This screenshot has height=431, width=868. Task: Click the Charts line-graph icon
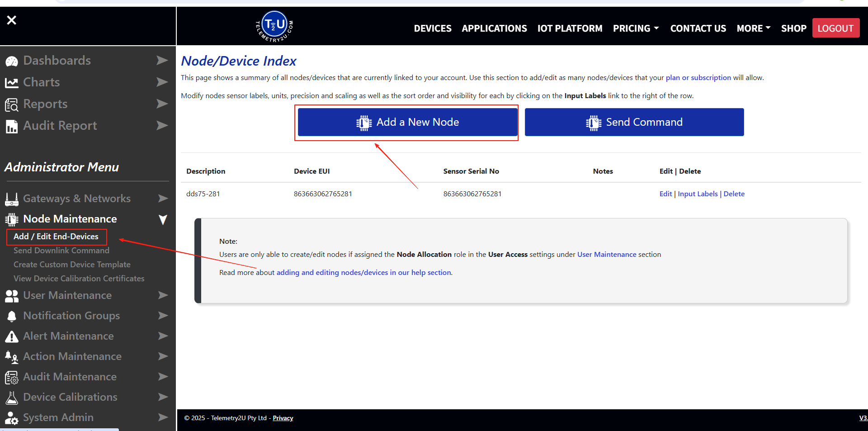12,83
